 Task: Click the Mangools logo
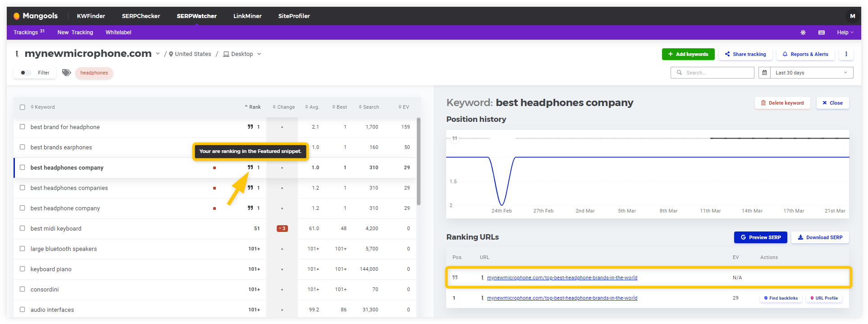[36, 16]
